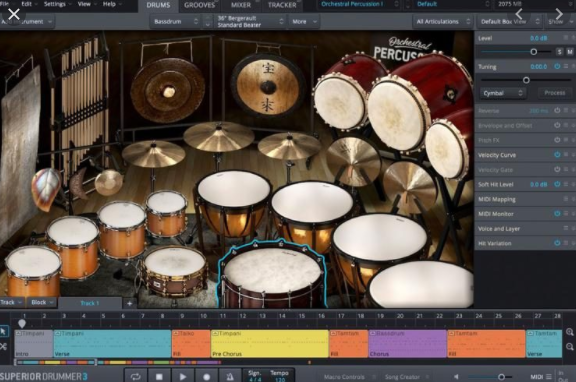Click the playhead marker at bar 1
Viewport: 576px width, 382px height.
[22, 323]
